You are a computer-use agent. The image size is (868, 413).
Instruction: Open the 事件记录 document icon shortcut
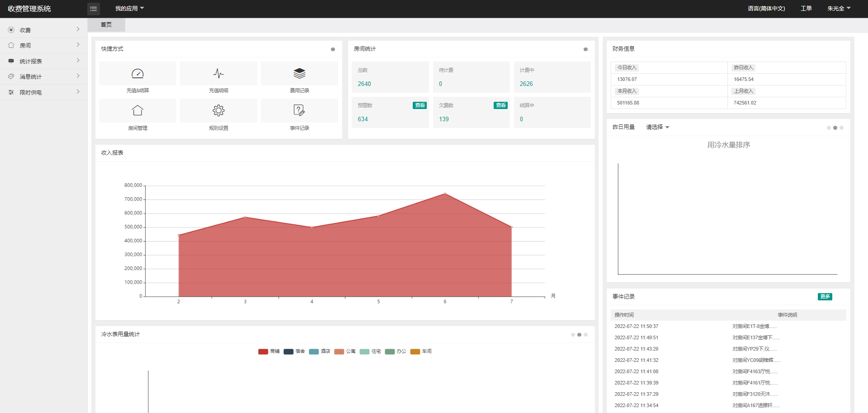[x=299, y=110]
